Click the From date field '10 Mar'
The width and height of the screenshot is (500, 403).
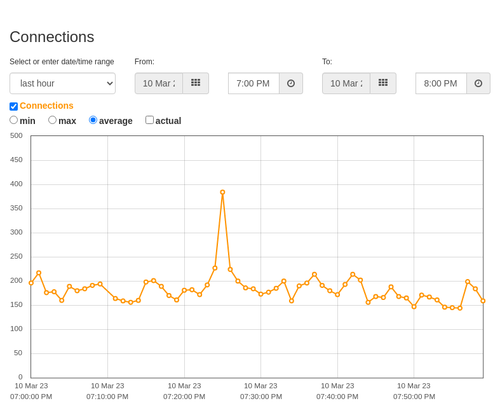pos(159,83)
